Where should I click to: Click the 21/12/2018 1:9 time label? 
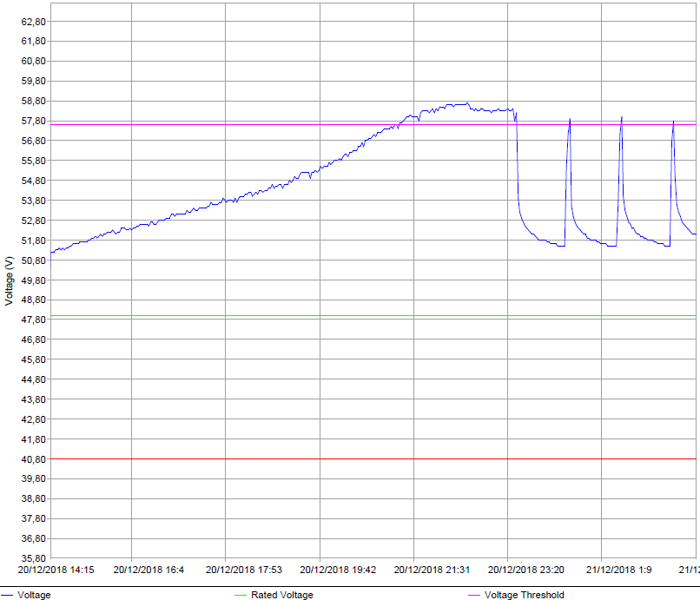[620, 570]
